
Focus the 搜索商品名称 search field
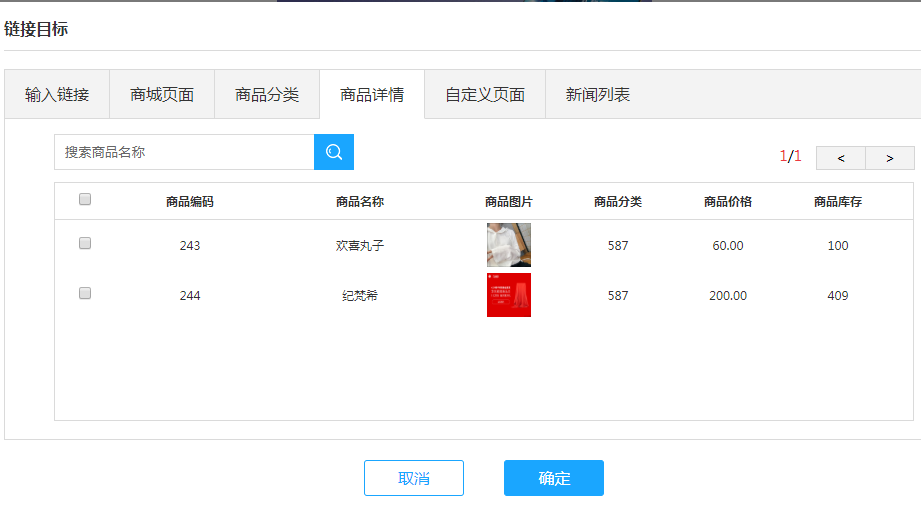tap(184, 152)
